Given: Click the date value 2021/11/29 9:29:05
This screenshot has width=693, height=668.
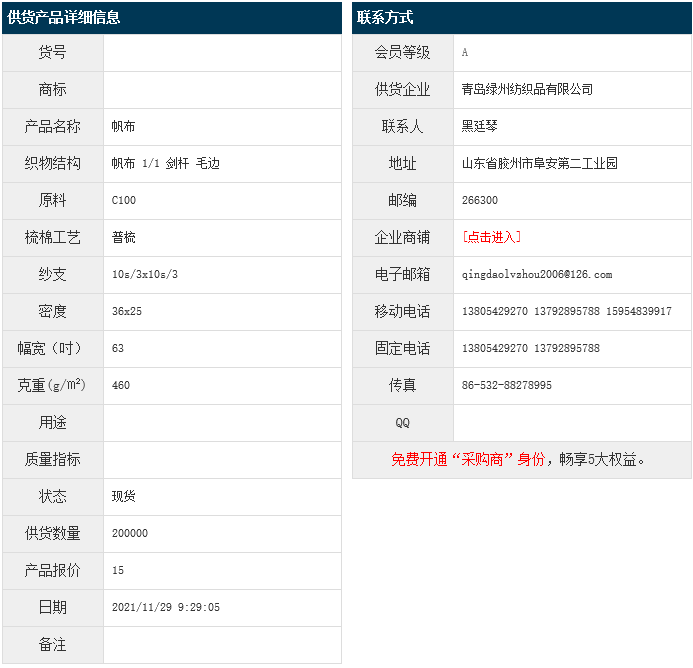Looking at the screenshot, I should 166,607.
